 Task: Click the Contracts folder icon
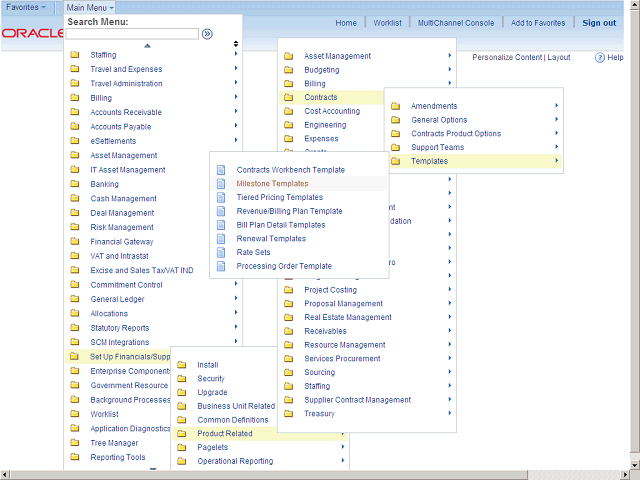(x=288, y=98)
